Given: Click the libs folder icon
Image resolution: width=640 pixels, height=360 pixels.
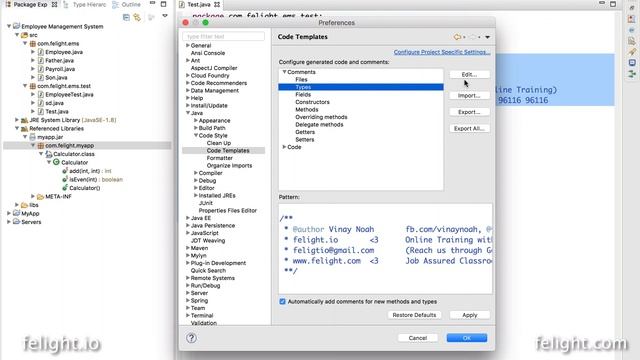Looking at the screenshot, I should point(24,205).
